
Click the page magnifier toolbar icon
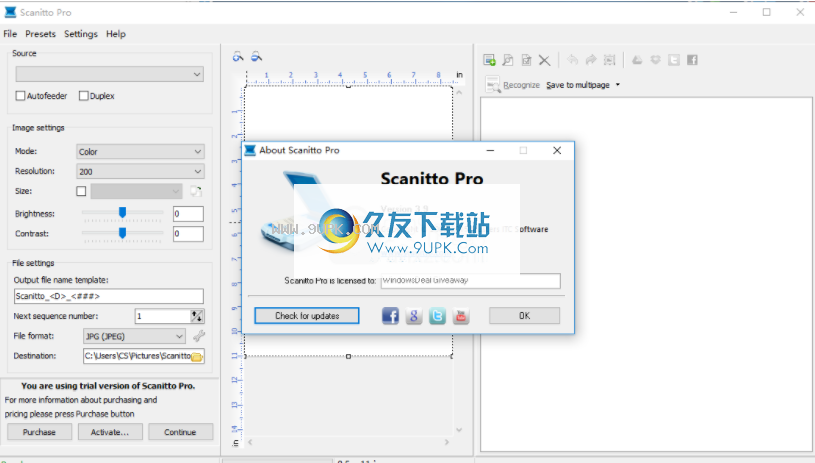[x=508, y=60]
